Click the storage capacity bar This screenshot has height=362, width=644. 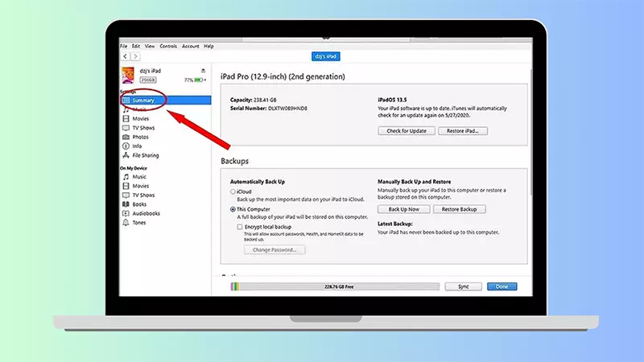335,287
